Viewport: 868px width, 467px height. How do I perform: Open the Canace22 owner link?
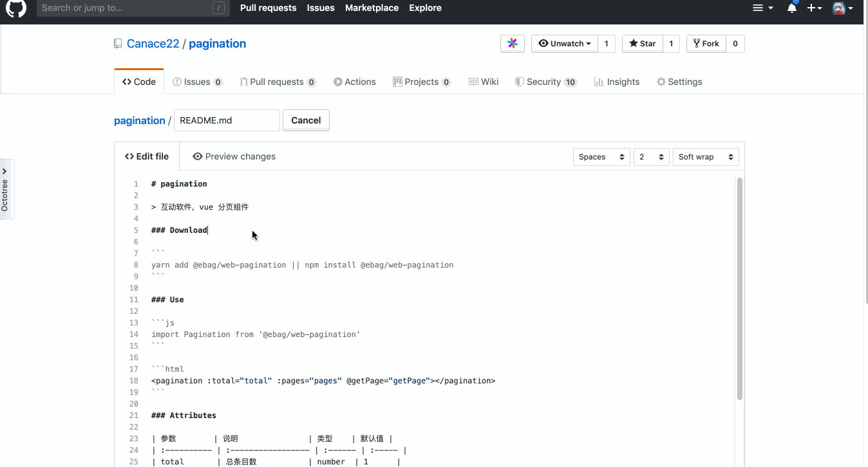pos(153,44)
